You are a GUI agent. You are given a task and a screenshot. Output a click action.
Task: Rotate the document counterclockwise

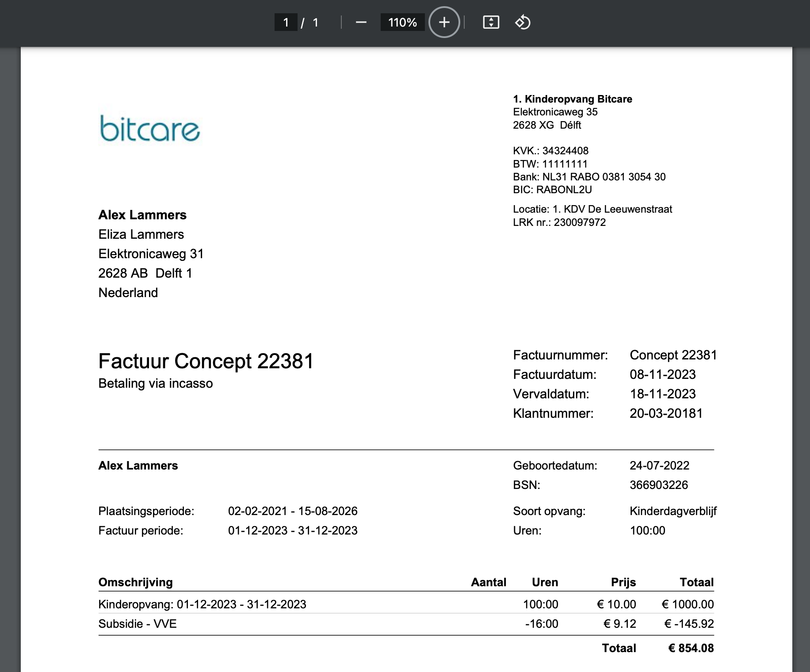pyautogui.click(x=523, y=22)
